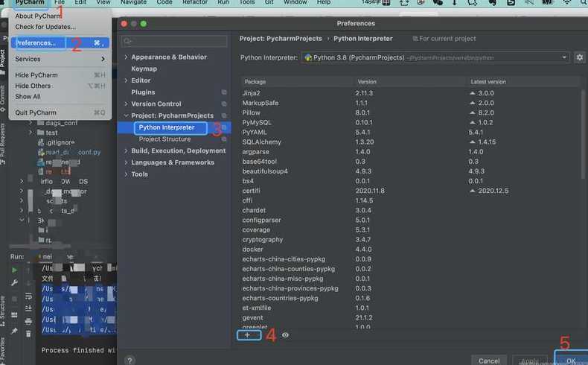Open the Favorites tool window tab

coord(3,351)
